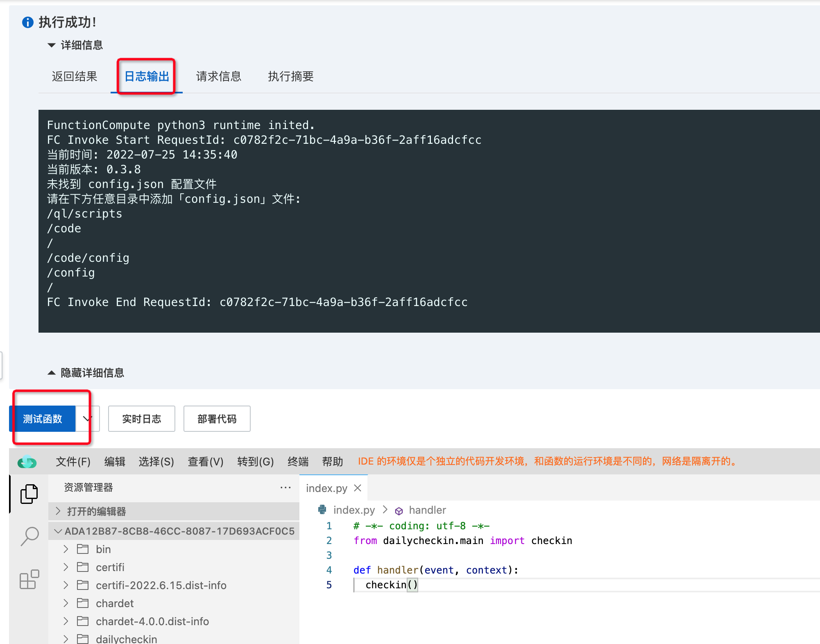Switch to the 返回结果 tab
Image resolution: width=820 pixels, height=644 pixels.
(75, 76)
